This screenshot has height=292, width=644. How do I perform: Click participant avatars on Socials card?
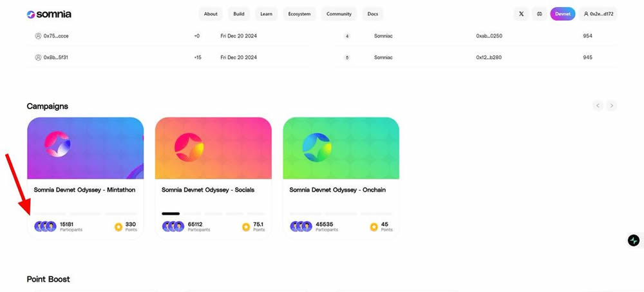(x=173, y=227)
